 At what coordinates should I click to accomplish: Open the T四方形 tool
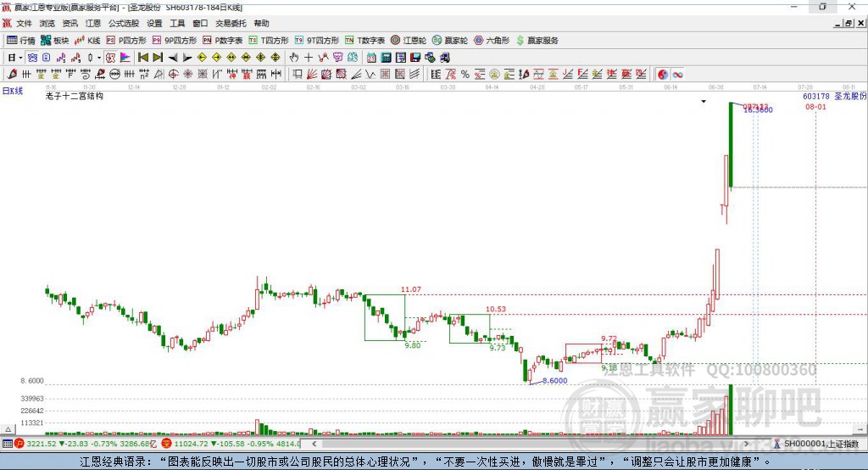pyautogui.click(x=269, y=41)
